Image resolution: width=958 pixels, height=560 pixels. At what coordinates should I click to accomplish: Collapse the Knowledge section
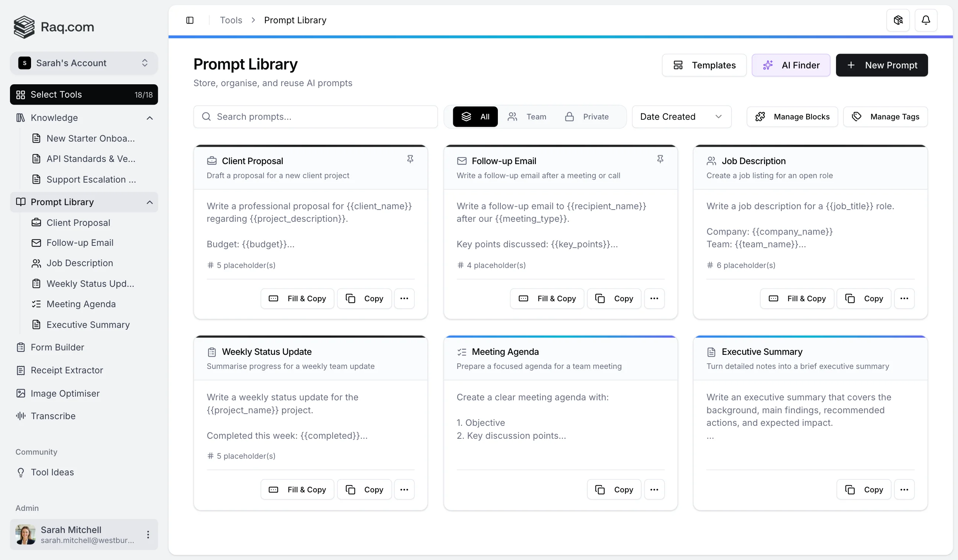click(x=149, y=118)
